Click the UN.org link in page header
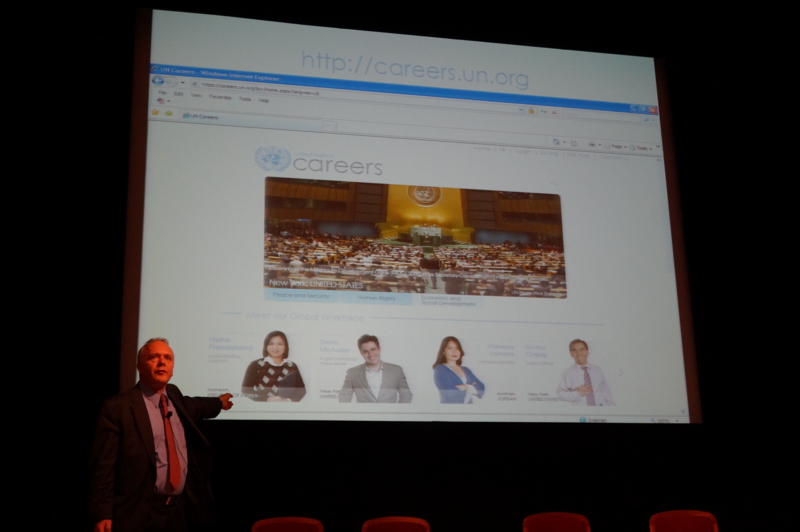800x532 pixels. click(x=549, y=153)
